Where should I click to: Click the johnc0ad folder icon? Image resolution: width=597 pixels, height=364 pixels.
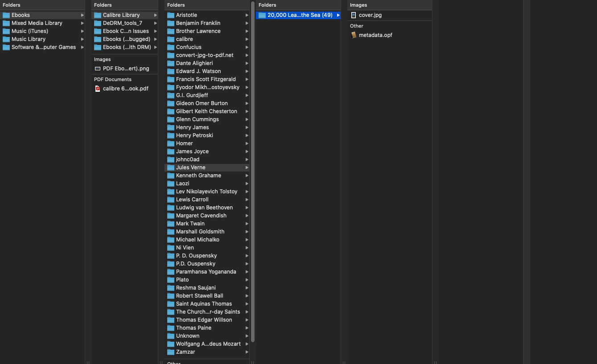point(171,160)
